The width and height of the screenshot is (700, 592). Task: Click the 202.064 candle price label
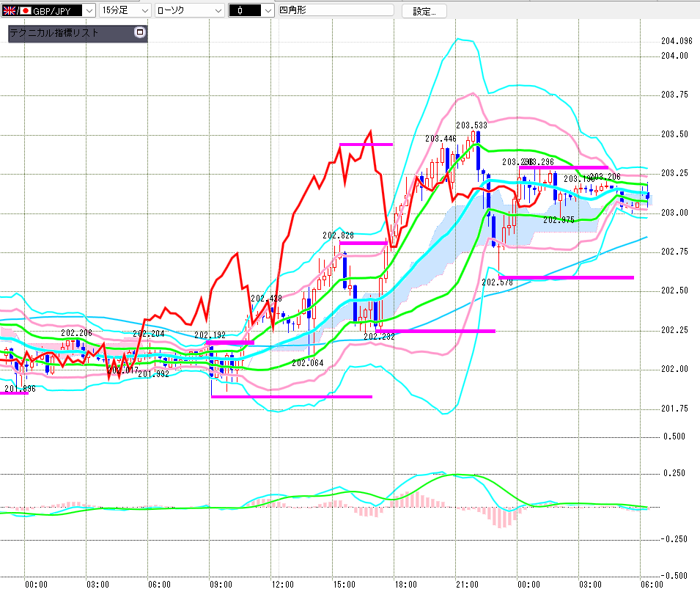(307, 362)
